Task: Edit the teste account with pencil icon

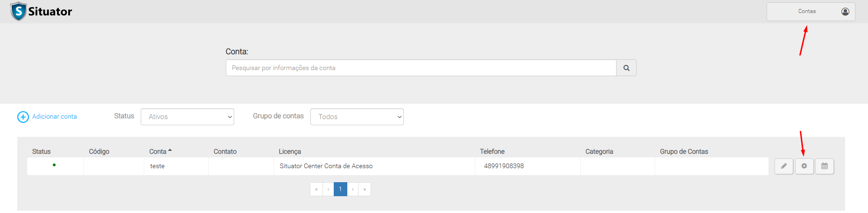Action: point(784,166)
